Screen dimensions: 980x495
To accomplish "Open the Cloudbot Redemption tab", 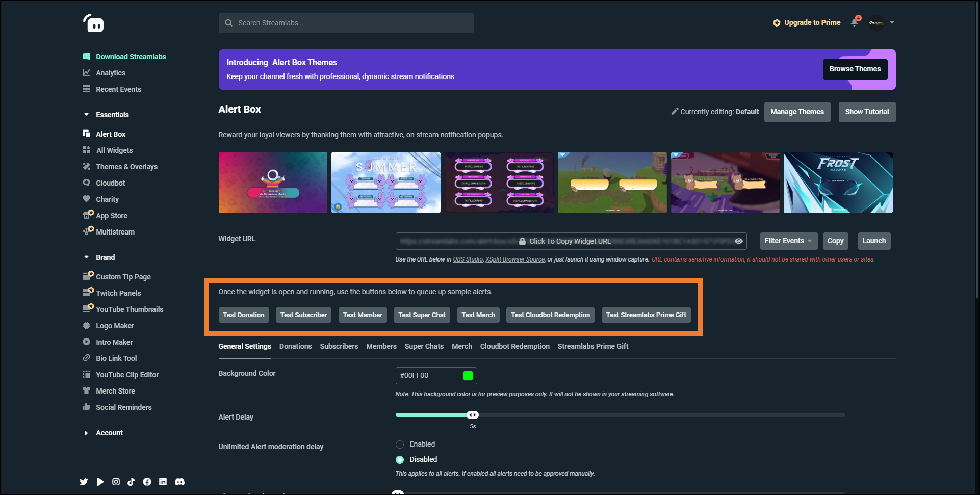I will point(514,346).
